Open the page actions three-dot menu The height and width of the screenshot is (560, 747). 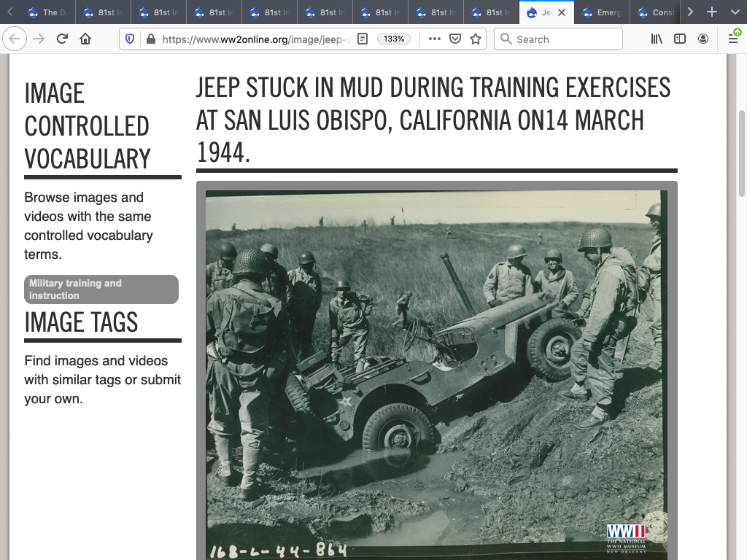pyautogui.click(x=435, y=39)
